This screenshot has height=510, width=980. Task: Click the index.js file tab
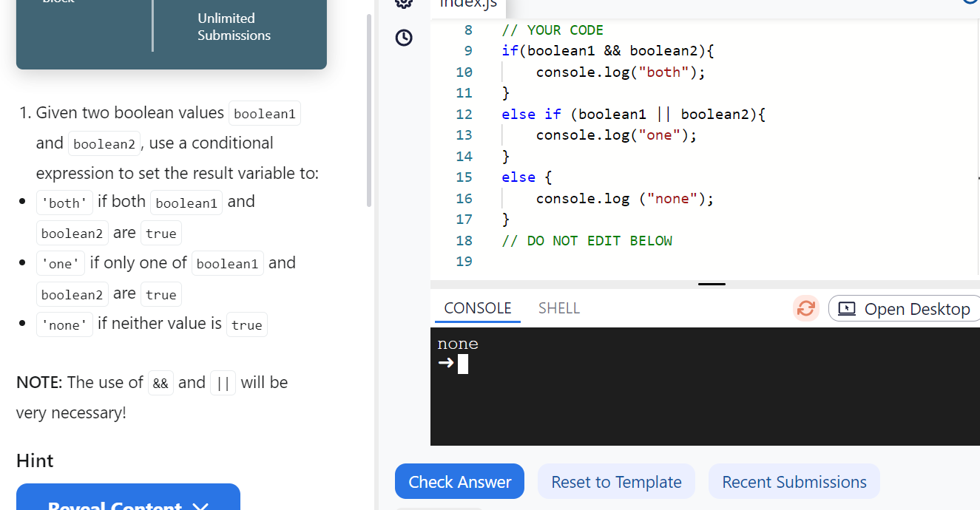[467, 4]
